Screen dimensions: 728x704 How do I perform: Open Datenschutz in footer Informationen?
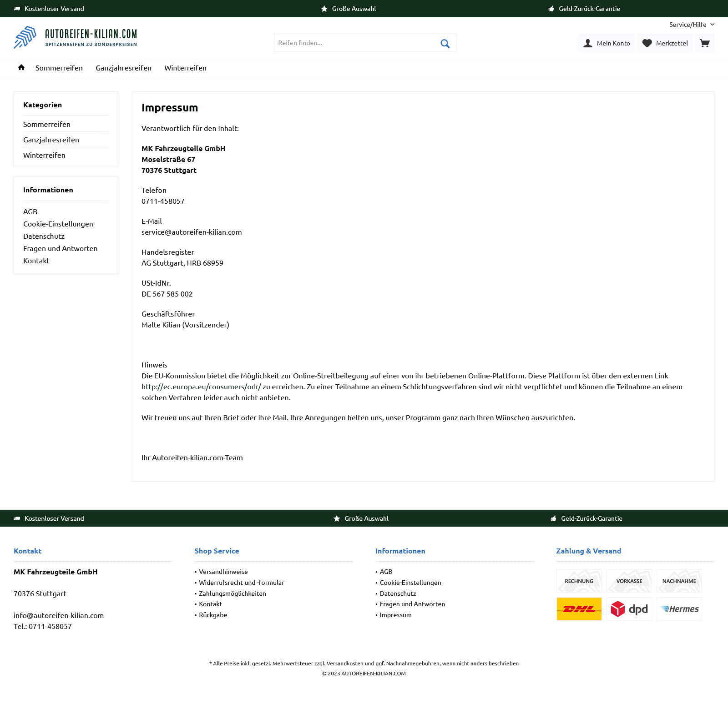tap(398, 593)
